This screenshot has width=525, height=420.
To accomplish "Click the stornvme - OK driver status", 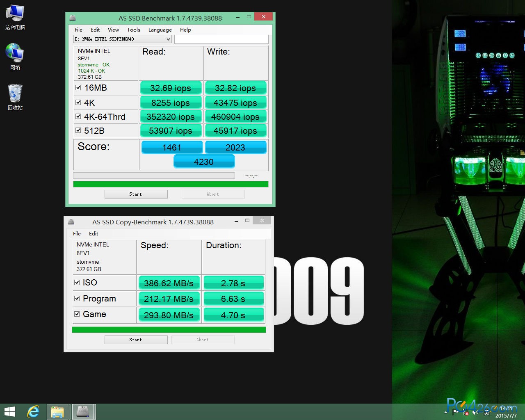I will (x=94, y=65).
